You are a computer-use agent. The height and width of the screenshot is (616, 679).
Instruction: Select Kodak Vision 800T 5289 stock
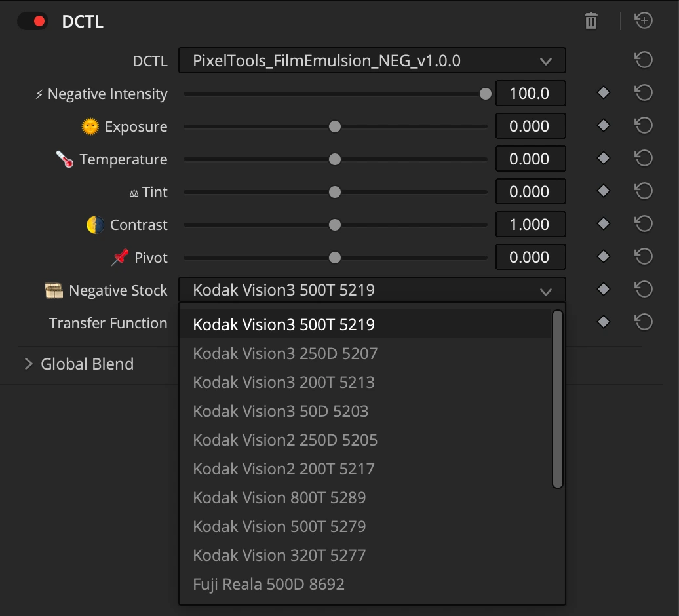point(365,497)
